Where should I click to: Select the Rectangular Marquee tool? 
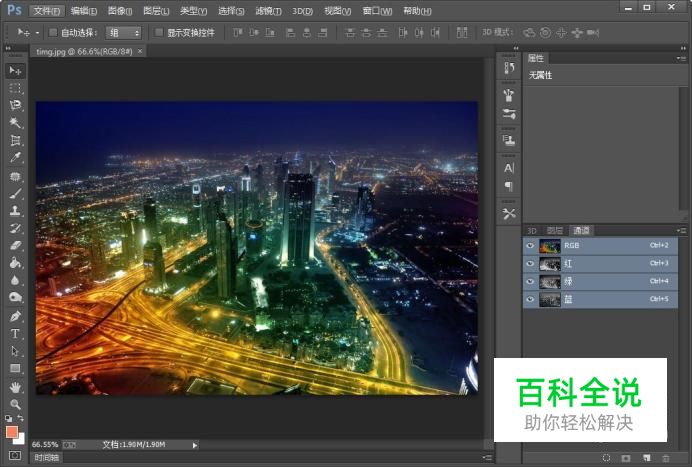(15, 88)
